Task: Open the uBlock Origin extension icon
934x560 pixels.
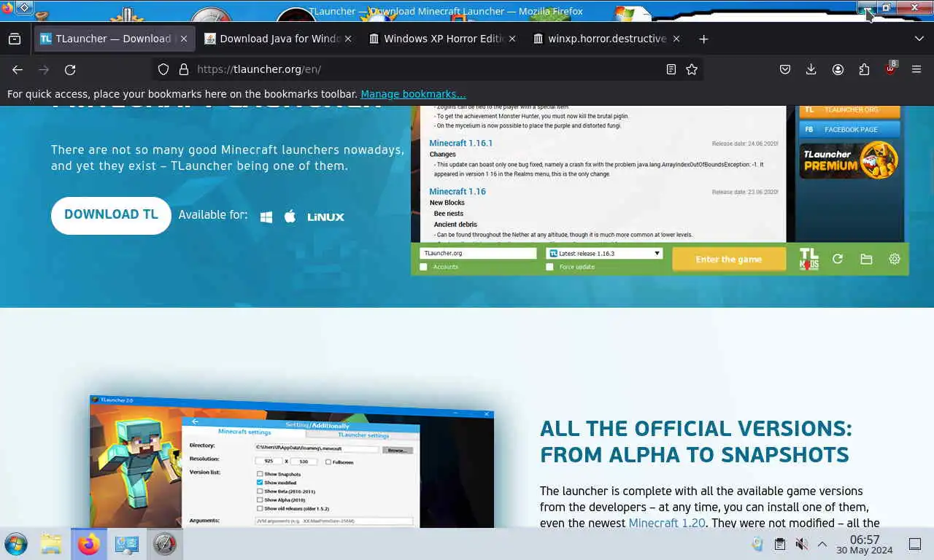Action: point(890,69)
